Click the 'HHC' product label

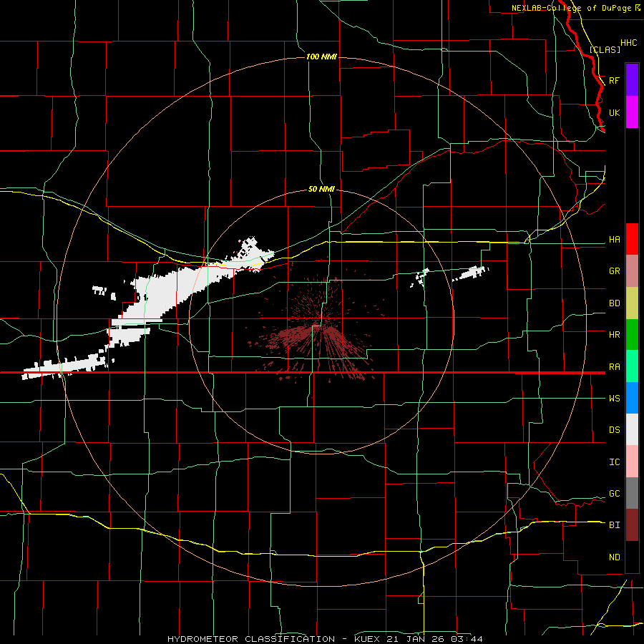(x=628, y=43)
